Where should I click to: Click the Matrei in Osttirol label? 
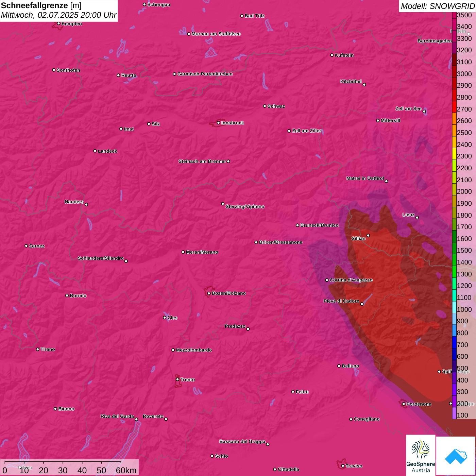coord(365,178)
